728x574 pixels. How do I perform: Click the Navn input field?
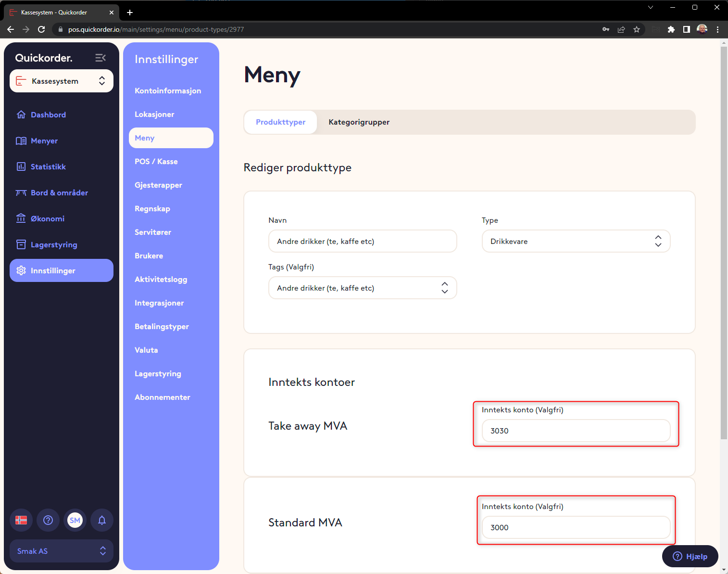point(362,241)
